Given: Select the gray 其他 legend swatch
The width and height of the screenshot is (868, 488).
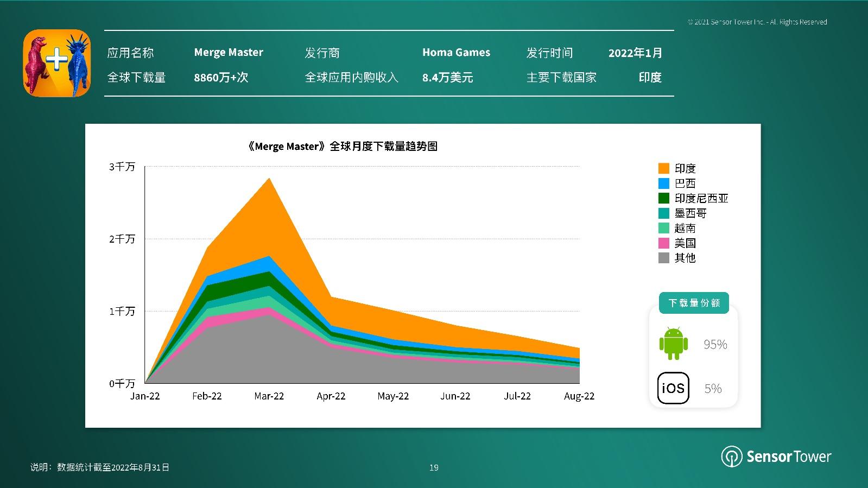Looking at the screenshot, I should (663, 258).
